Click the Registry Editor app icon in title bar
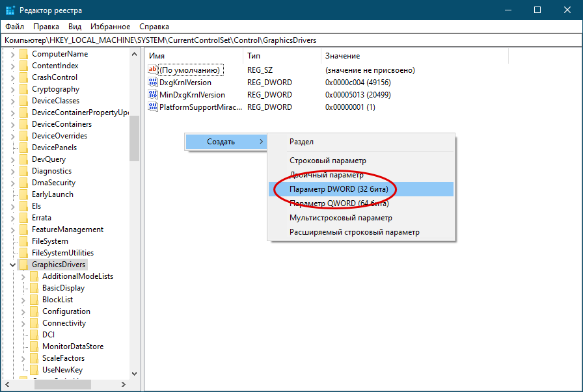Image resolution: width=583 pixels, height=392 pixels. [x=11, y=10]
